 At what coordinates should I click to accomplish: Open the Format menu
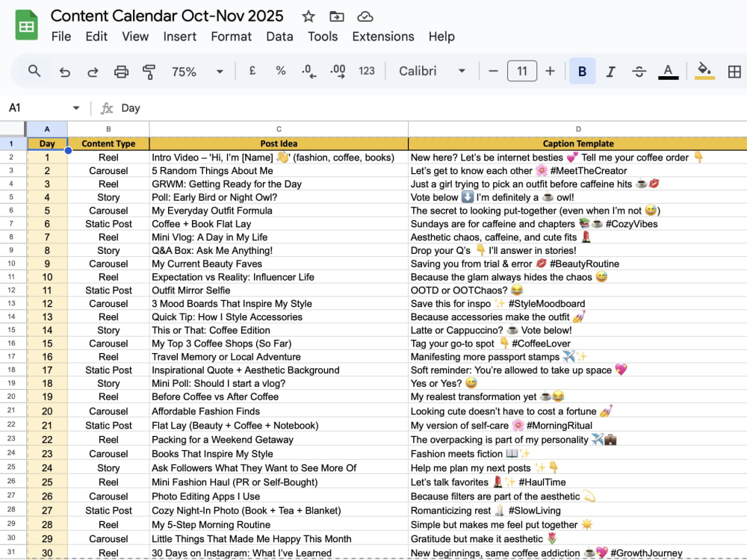231,37
